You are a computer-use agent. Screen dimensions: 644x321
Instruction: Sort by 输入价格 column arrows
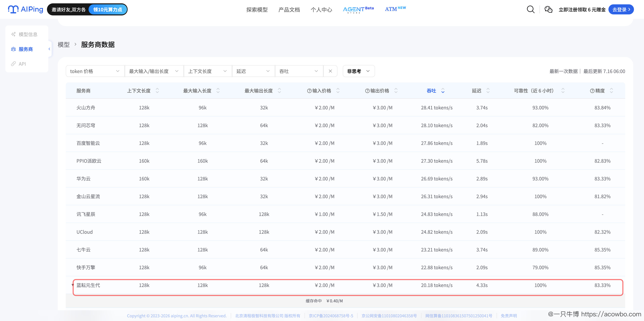pos(338,90)
